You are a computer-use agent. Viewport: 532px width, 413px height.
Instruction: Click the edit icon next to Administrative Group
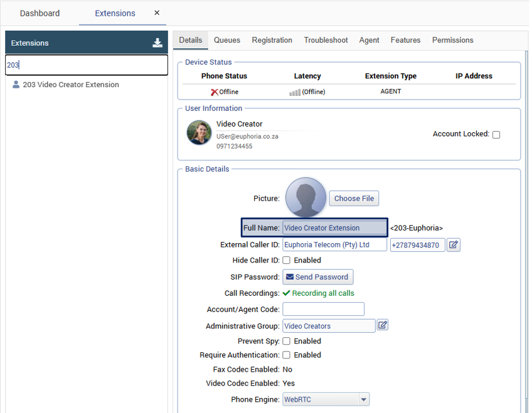pyautogui.click(x=382, y=325)
